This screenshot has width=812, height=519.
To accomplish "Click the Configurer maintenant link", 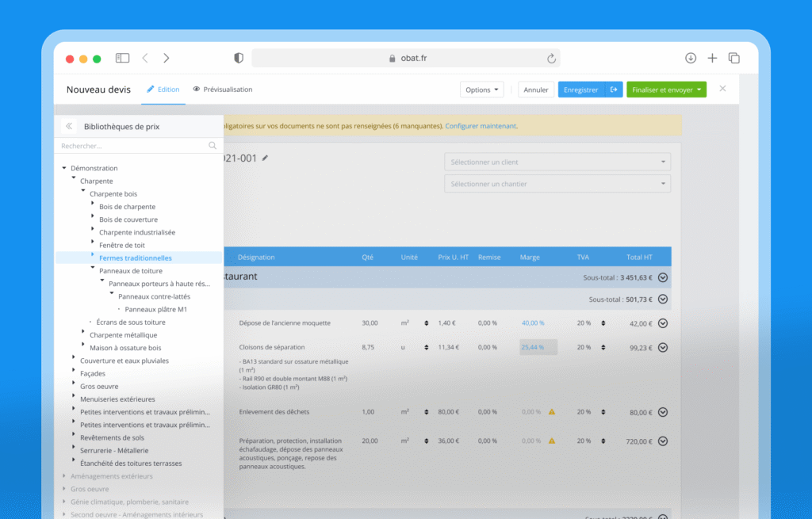I will 481,126.
